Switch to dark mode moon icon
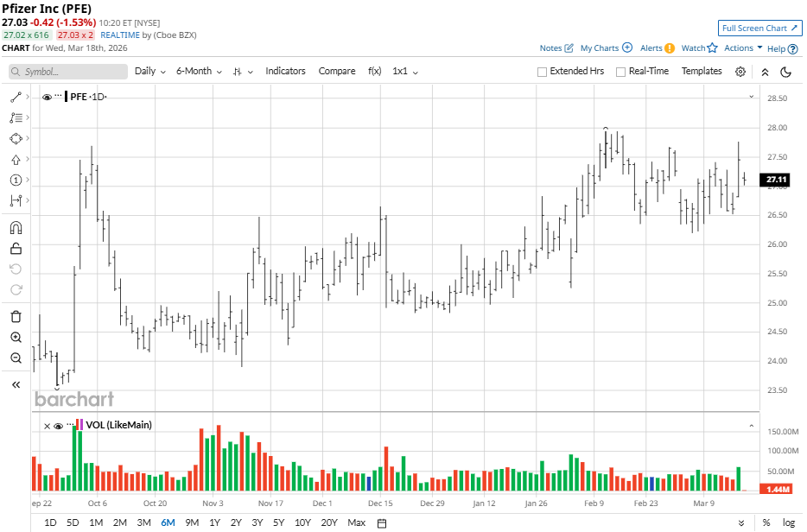The height and width of the screenshot is (532, 807). [786, 72]
